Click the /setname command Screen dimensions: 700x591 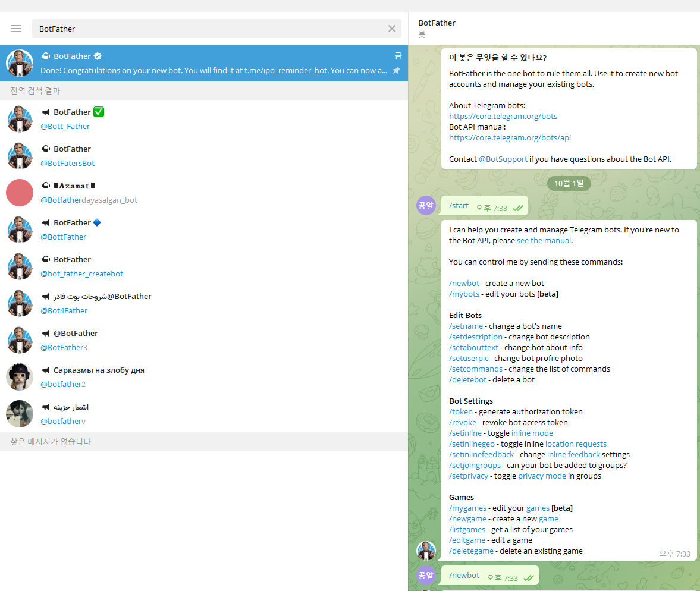[x=466, y=326]
